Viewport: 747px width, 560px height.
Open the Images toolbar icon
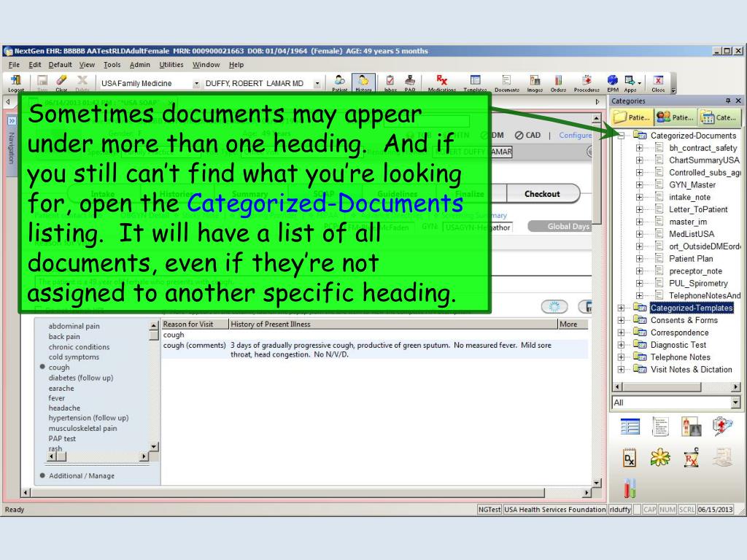coord(535,83)
